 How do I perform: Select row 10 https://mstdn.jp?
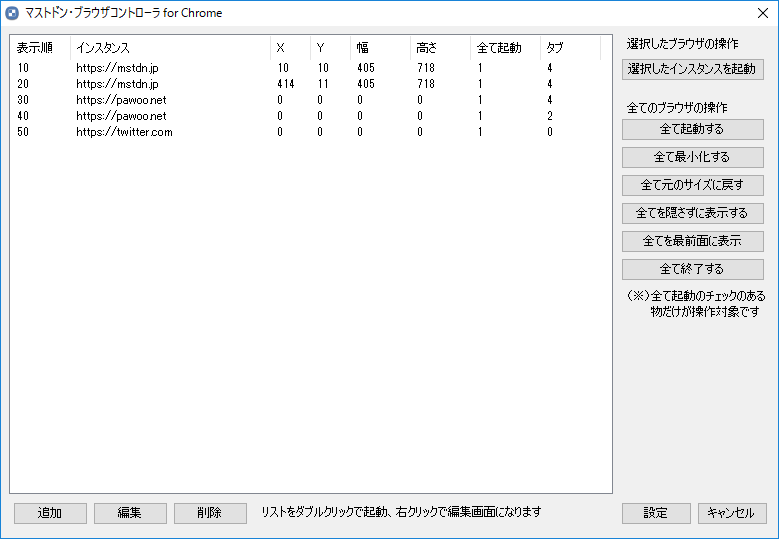[x=306, y=68]
